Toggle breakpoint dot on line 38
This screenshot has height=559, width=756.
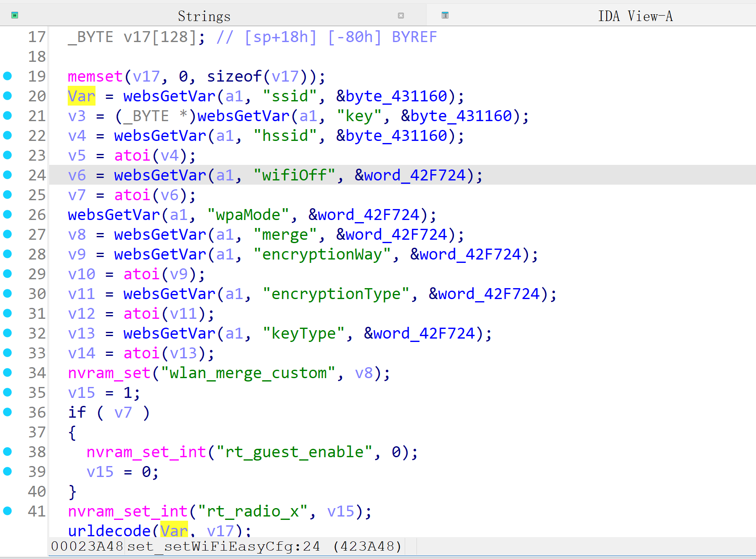click(8, 452)
